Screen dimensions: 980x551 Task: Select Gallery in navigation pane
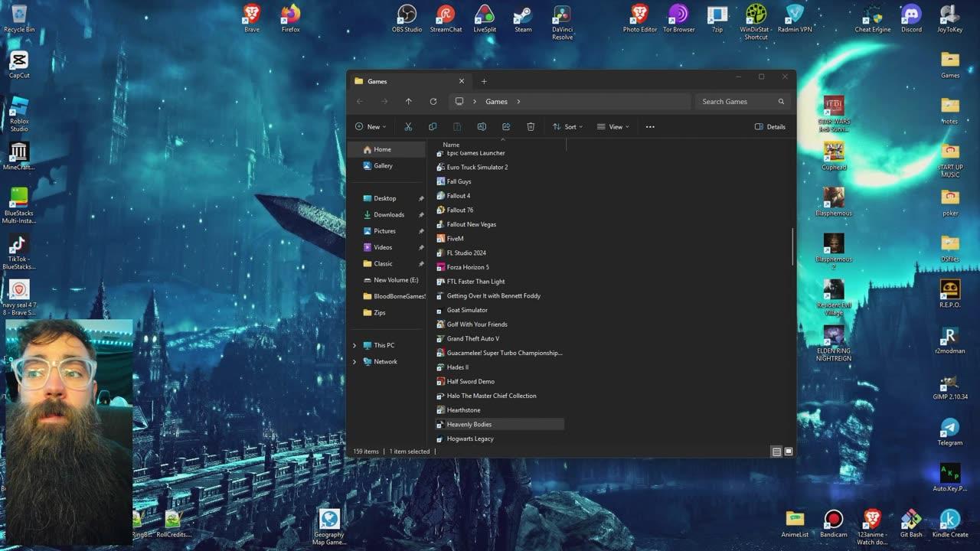click(387, 165)
